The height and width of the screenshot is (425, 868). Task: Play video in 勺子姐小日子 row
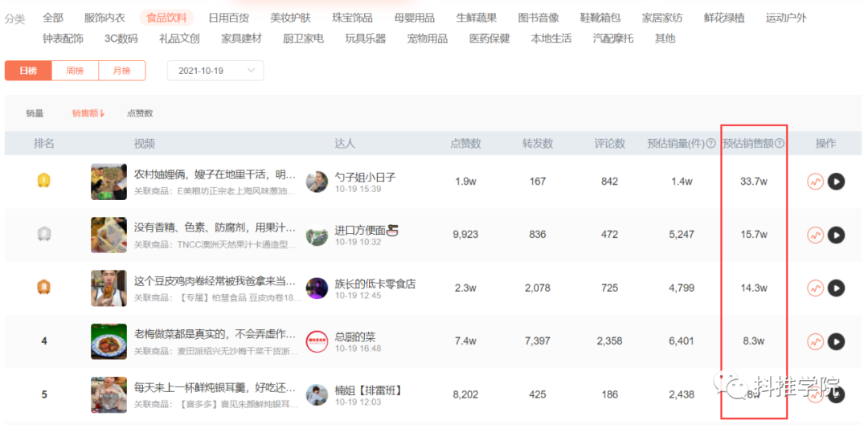tap(836, 182)
